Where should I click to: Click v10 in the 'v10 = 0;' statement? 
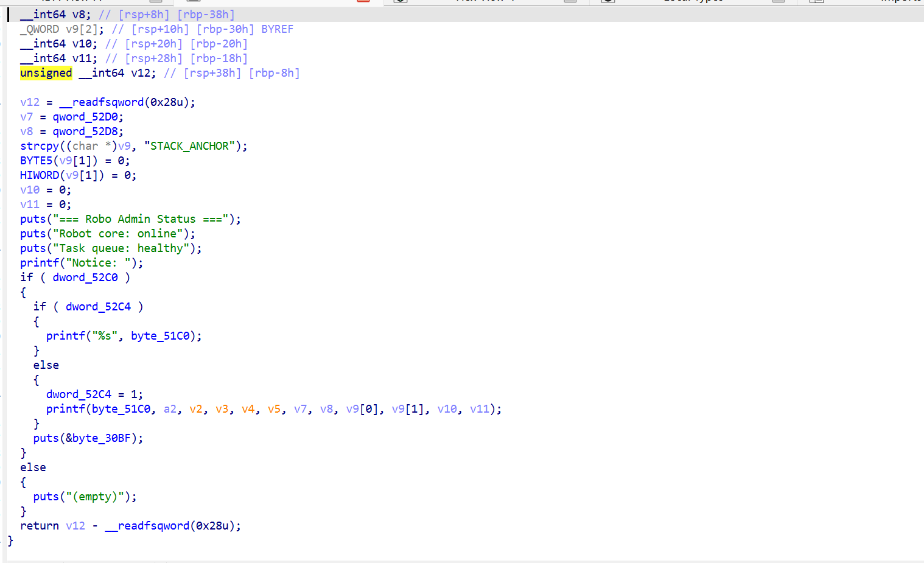click(30, 190)
